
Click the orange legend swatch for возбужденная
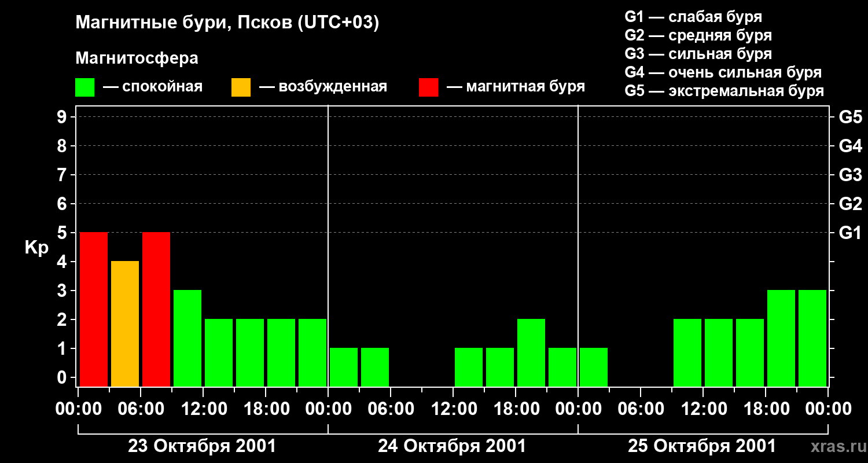(241, 87)
